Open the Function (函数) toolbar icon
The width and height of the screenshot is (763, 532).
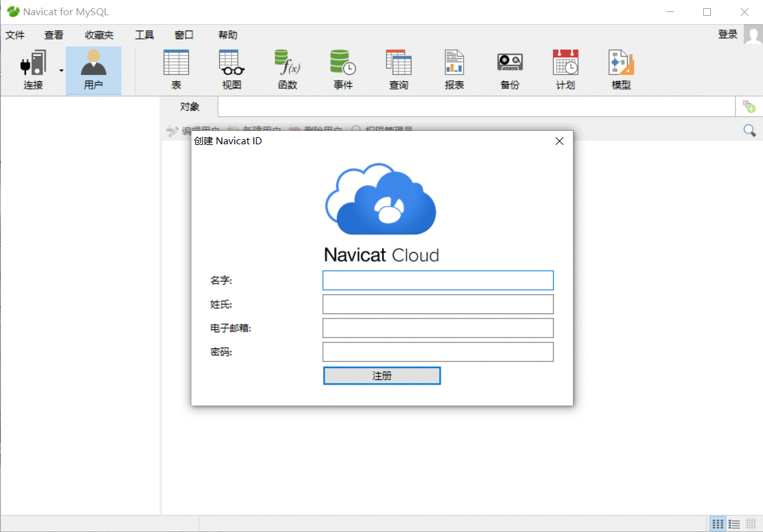click(x=287, y=71)
